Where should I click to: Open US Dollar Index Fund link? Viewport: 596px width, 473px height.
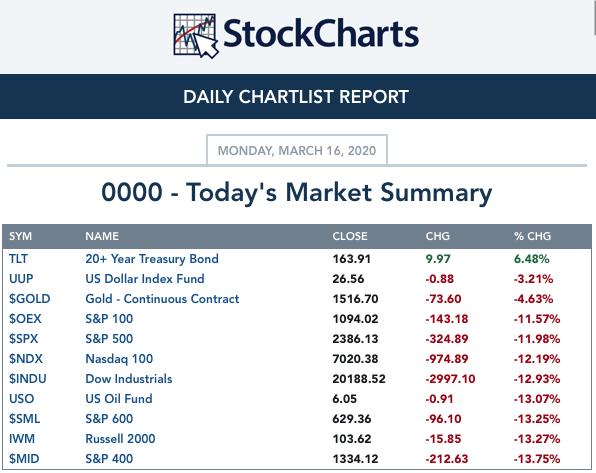[145, 279]
